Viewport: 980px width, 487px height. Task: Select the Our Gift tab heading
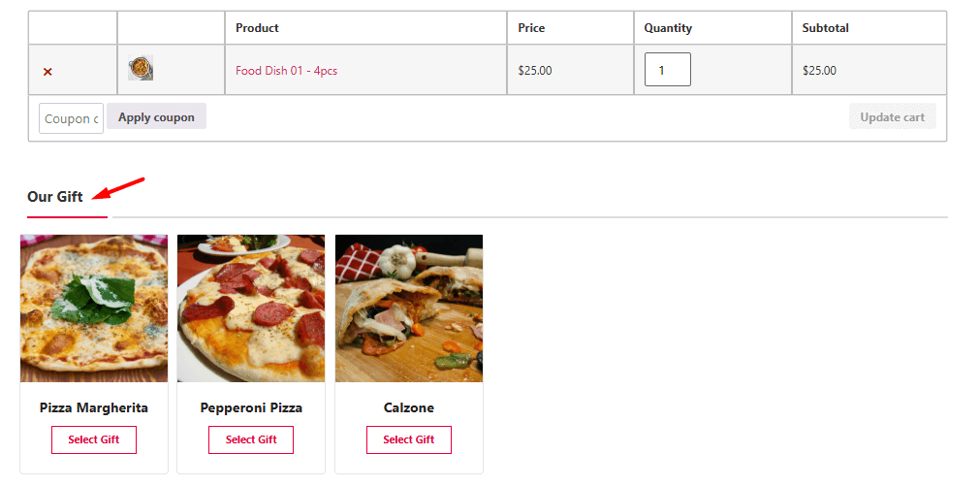(55, 197)
